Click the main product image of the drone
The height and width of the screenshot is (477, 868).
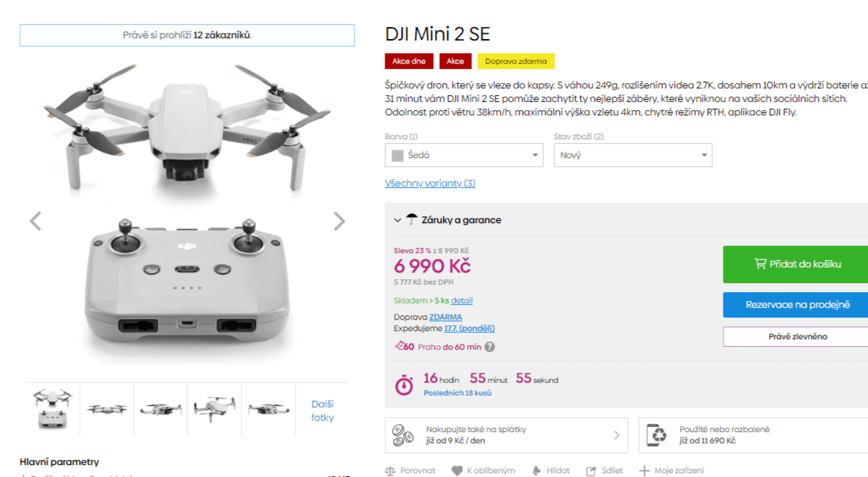pyautogui.click(x=187, y=213)
